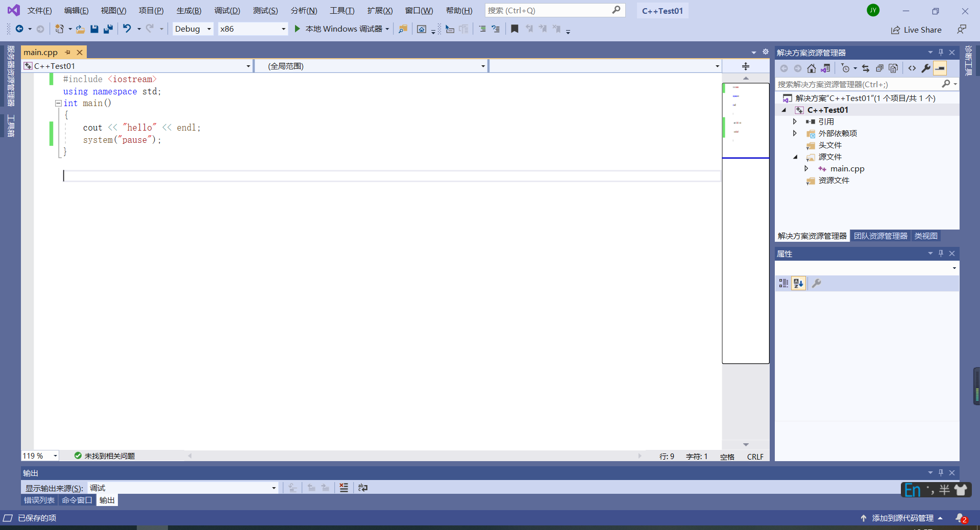The image size is (980, 530).
Task: Click the navigate backward arrow in toolbar
Action: pyautogui.click(x=19, y=29)
